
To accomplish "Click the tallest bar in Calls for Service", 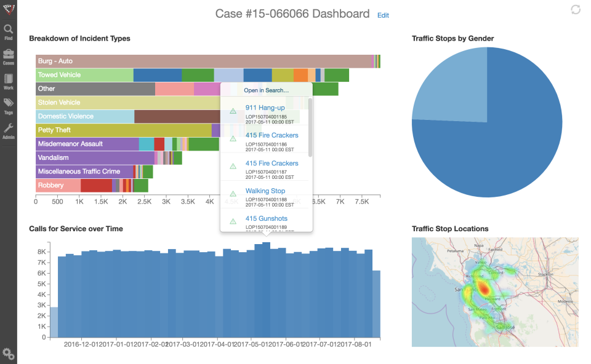I will click(x=266, y=290).
